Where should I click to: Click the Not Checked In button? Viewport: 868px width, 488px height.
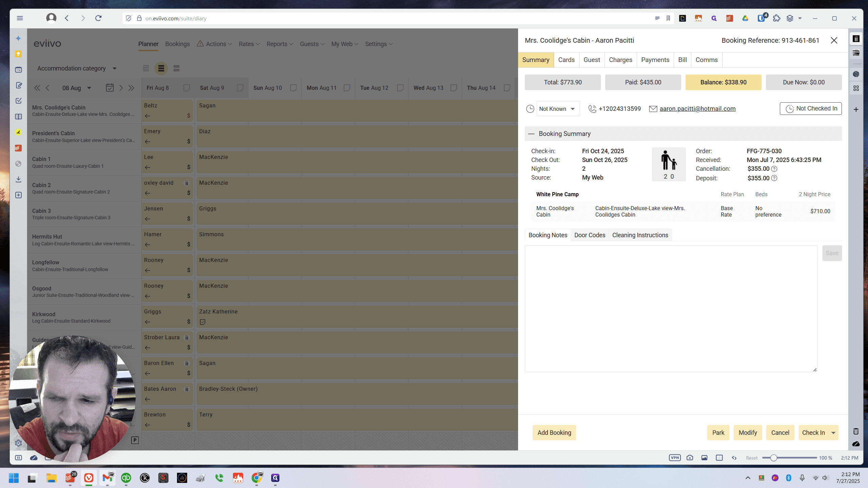811,108
